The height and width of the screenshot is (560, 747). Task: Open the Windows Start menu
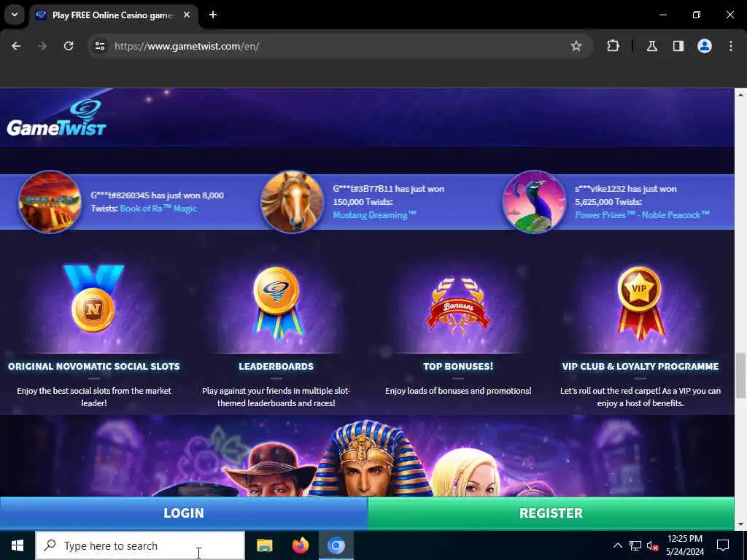click(x=18, y=545)
